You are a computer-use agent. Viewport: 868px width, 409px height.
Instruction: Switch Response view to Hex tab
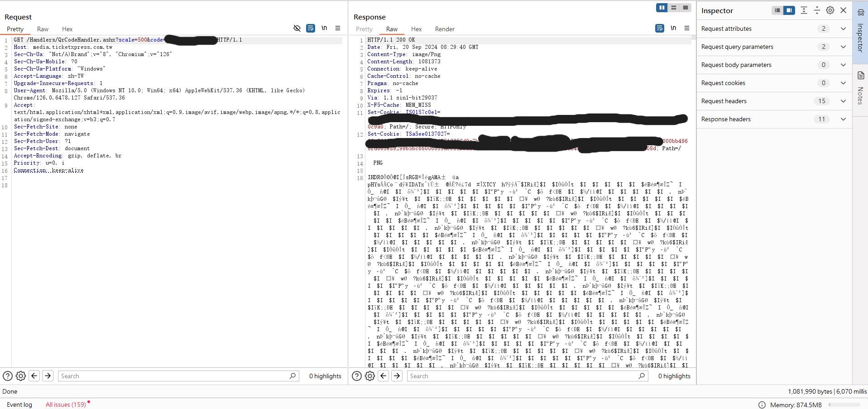point(416,29)
